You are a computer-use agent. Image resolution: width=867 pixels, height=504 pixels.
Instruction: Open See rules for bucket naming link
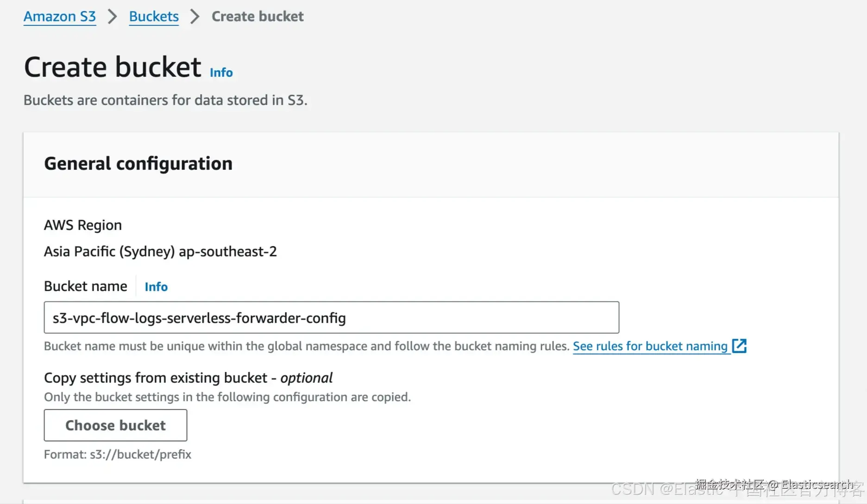pyautogui.click(x=650, y=346)
